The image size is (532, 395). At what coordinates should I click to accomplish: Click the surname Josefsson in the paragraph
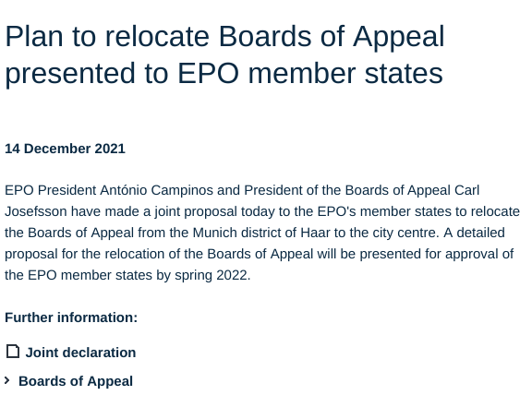pos(36,211)
